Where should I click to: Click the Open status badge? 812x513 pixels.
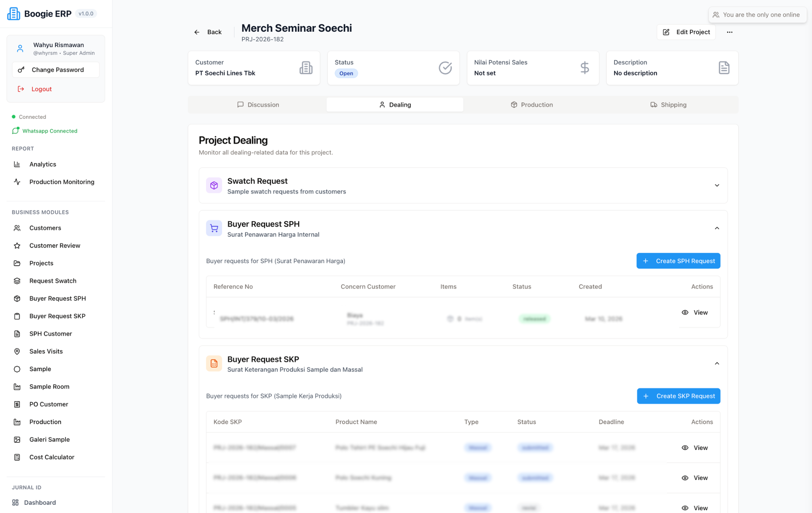[346, 73]
